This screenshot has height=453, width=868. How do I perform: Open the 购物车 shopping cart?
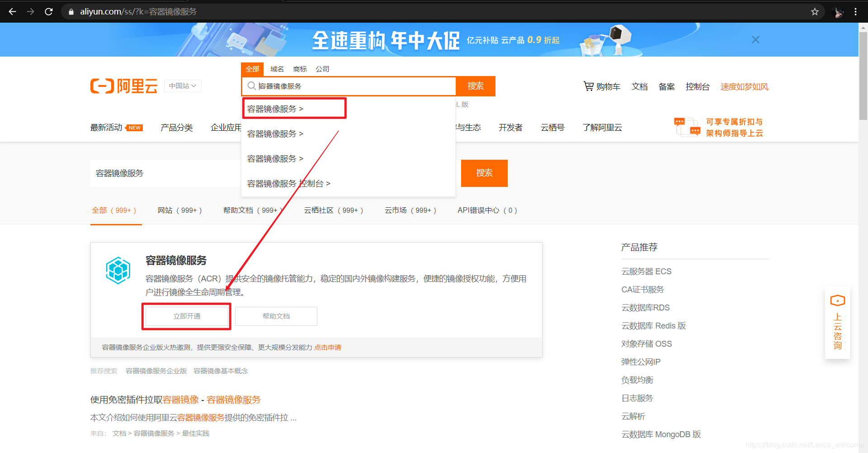pyautogui.click(x=602, y=86)
